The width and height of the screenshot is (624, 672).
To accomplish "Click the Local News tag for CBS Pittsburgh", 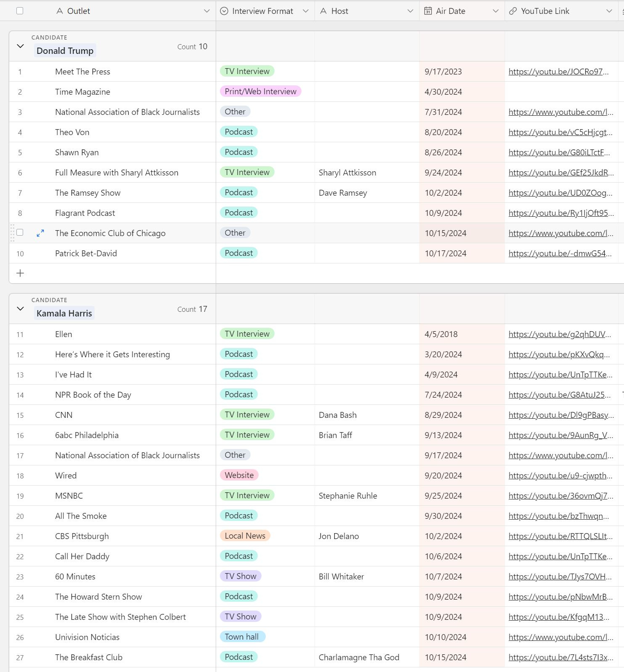I will [x=245, y=536].
